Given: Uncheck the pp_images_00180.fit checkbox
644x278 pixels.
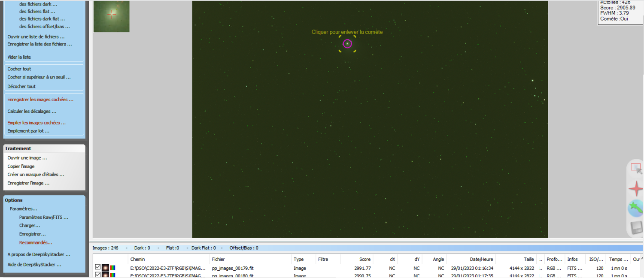Looking at the screenshot, I should pyautogui.click(x=98, y=275).
